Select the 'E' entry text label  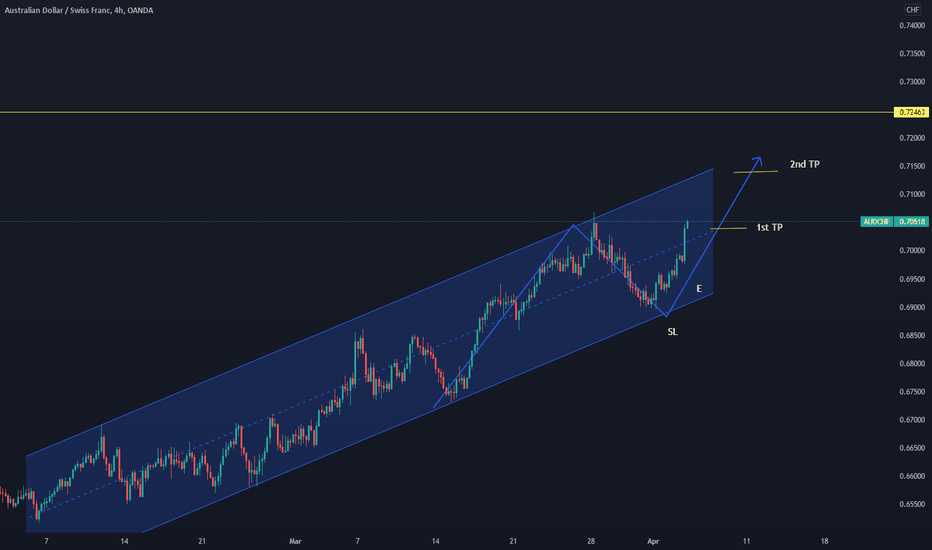(x=699, y=289)
